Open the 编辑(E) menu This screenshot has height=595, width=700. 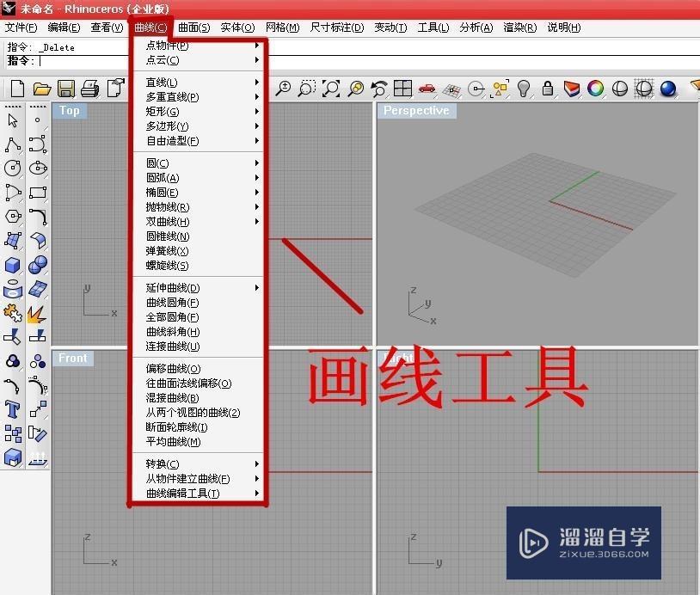tap(64, 28)
